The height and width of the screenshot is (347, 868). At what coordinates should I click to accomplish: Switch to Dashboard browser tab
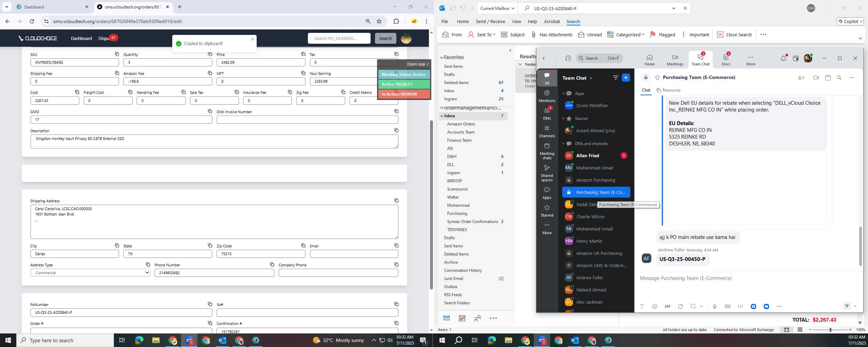tap(53, 7)
